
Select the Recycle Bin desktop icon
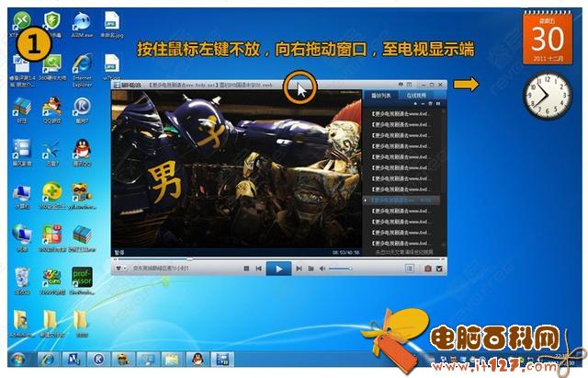tap(22, 281)
